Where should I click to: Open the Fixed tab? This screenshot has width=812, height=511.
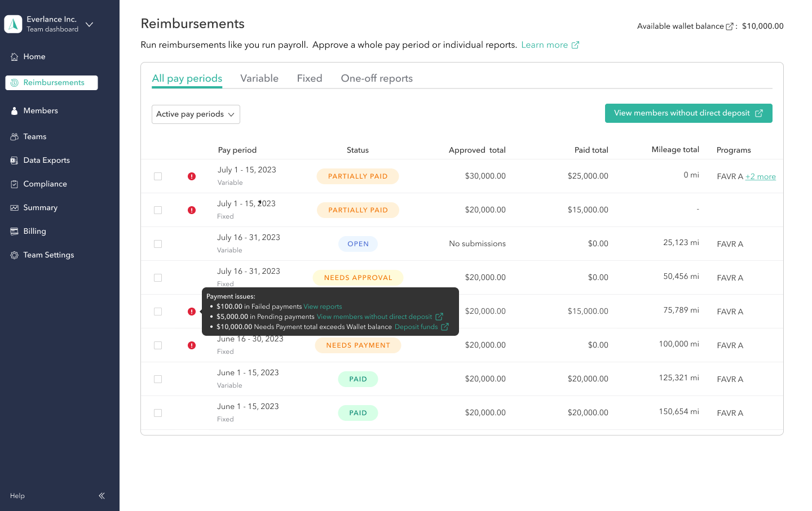coord(309,78)
